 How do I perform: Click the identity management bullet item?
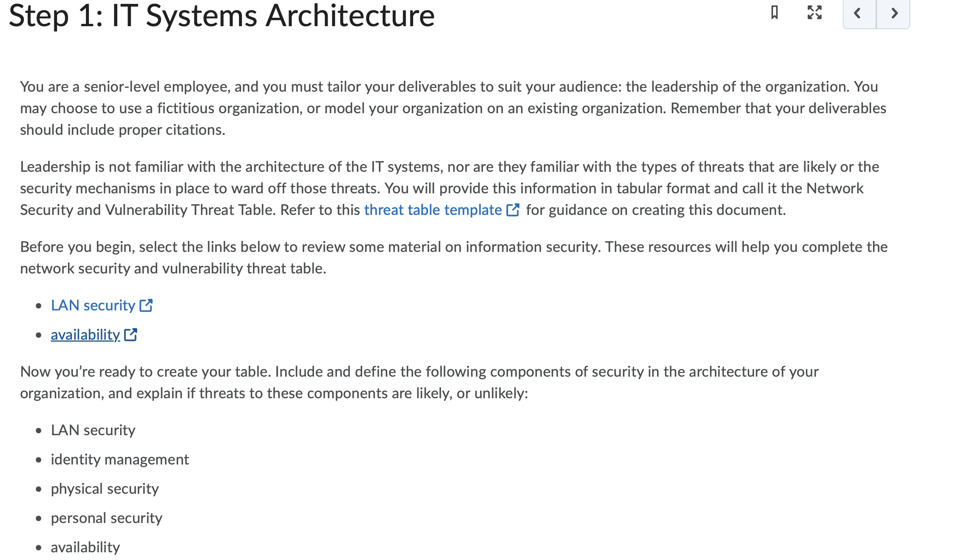pos(120,459)
